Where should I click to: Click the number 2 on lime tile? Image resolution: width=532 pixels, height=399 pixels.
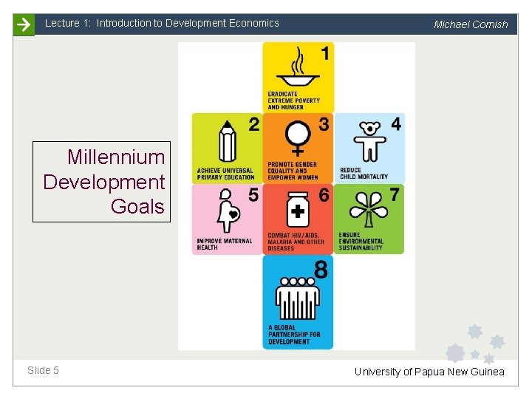coord(253,124)
